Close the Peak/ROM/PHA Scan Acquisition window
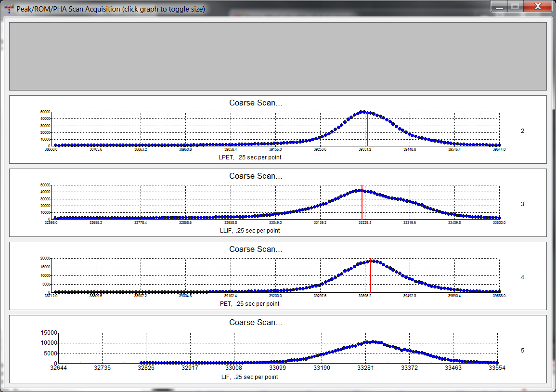Viewport: 556px width, 392px height. coord(538,7)
